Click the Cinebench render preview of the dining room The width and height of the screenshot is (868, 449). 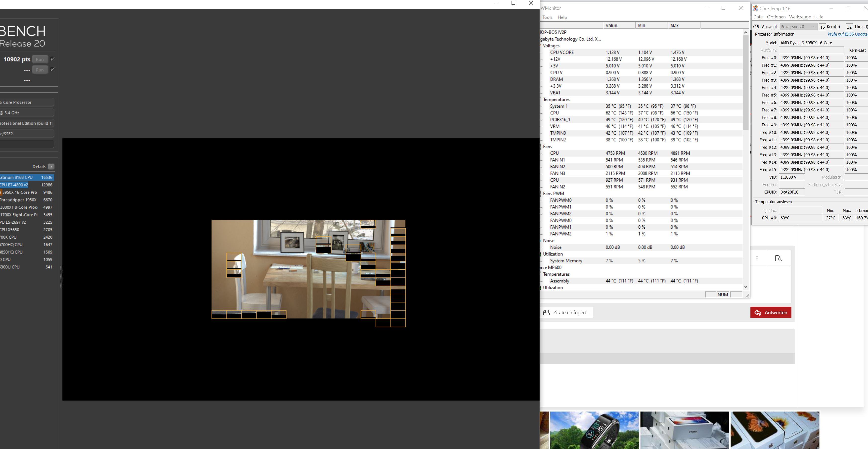(308, 269)
